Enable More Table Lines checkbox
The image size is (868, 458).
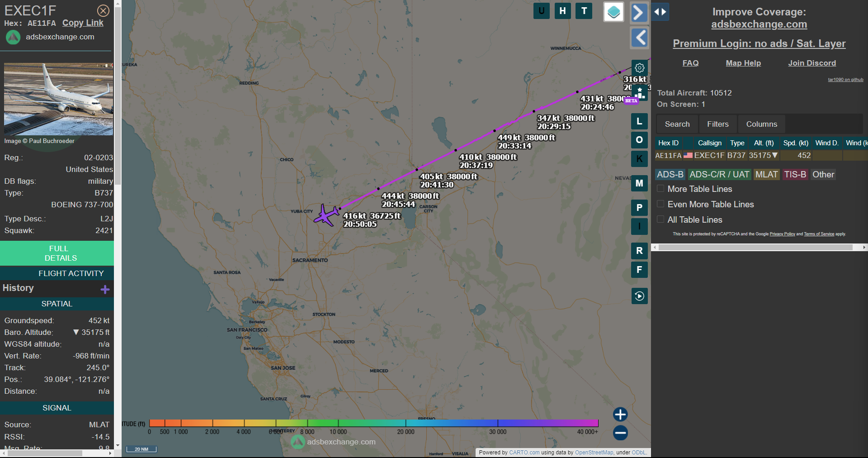coord(660,189)
